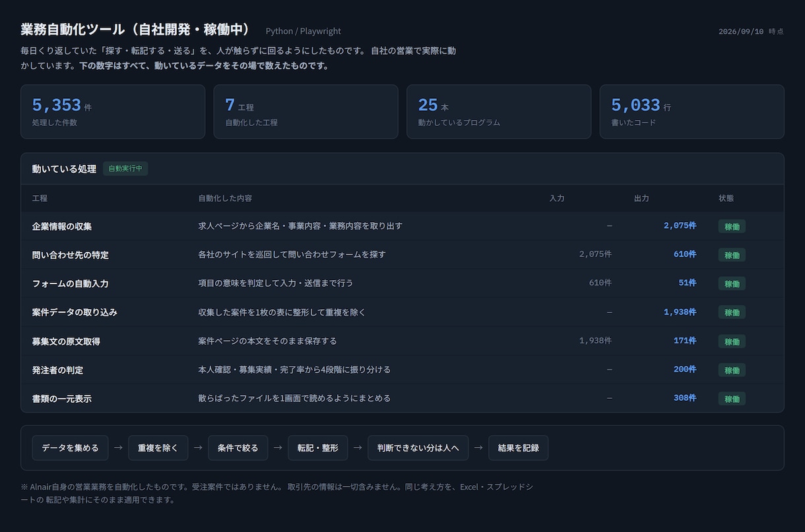The height and width of the screenshot is (532, 805).
Task: Click the 稼働 badge in フォームの自動入力 row
Action: [x=732, y=283]
